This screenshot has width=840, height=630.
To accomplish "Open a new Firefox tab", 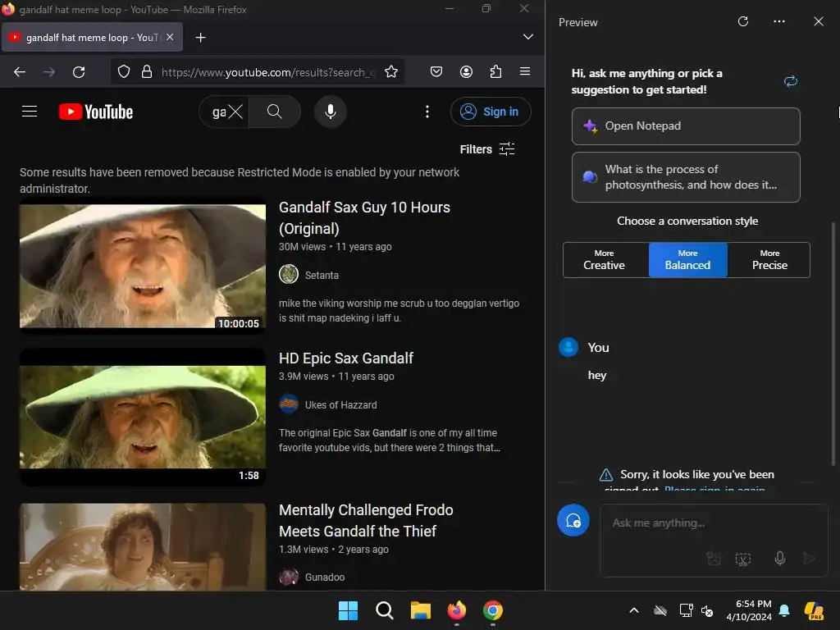I will tap(200, 38).
